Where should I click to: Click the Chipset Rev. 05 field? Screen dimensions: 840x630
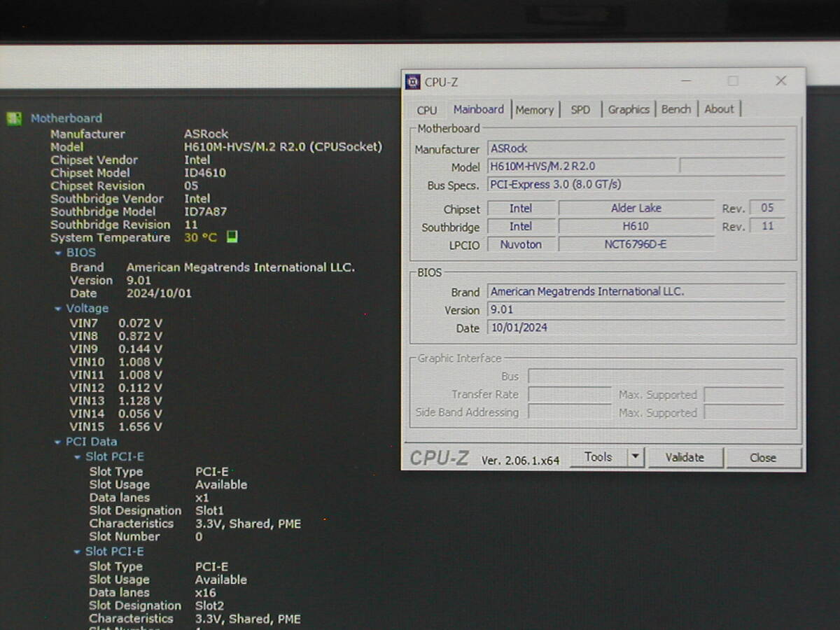pos(767,208)
